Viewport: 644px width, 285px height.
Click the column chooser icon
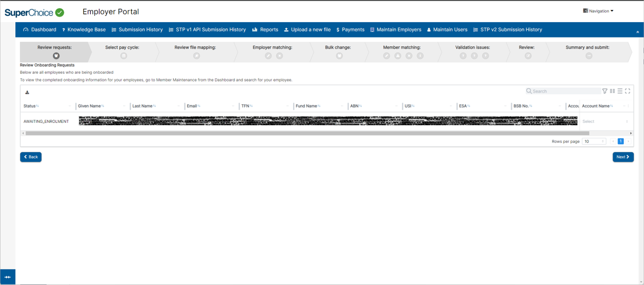[612, 91]
